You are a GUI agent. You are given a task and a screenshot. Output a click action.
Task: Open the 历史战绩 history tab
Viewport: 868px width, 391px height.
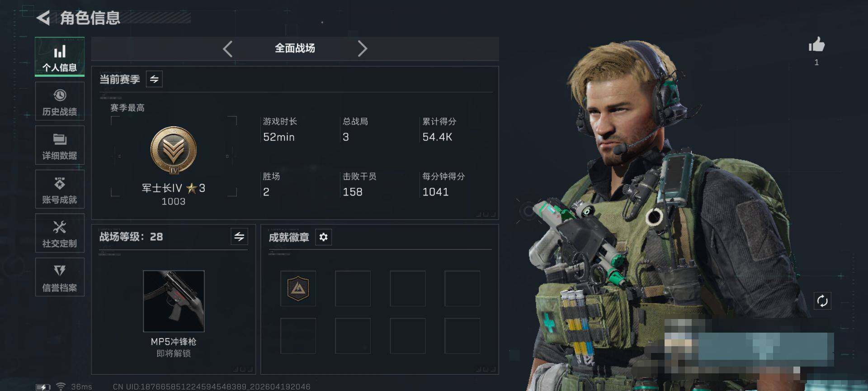point(60,101)
